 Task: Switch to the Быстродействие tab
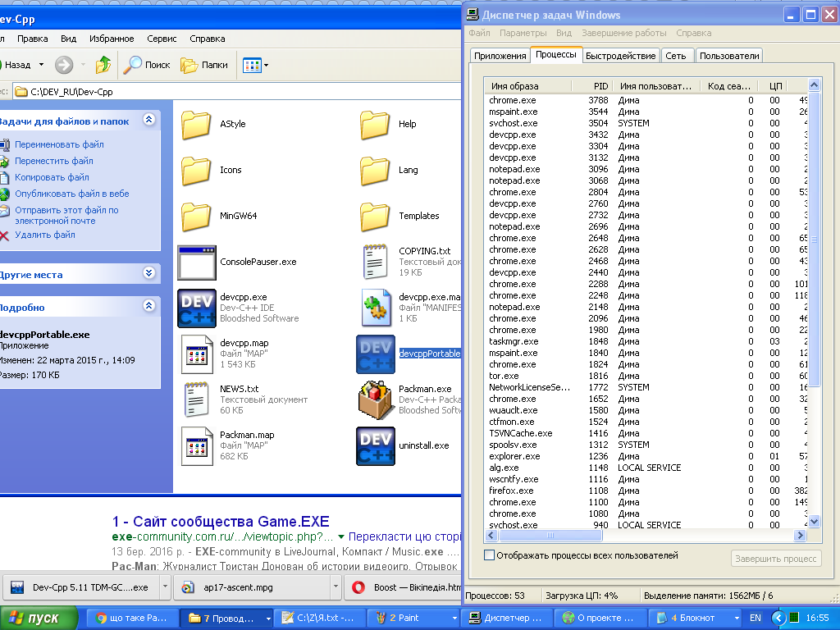point(621,56)
